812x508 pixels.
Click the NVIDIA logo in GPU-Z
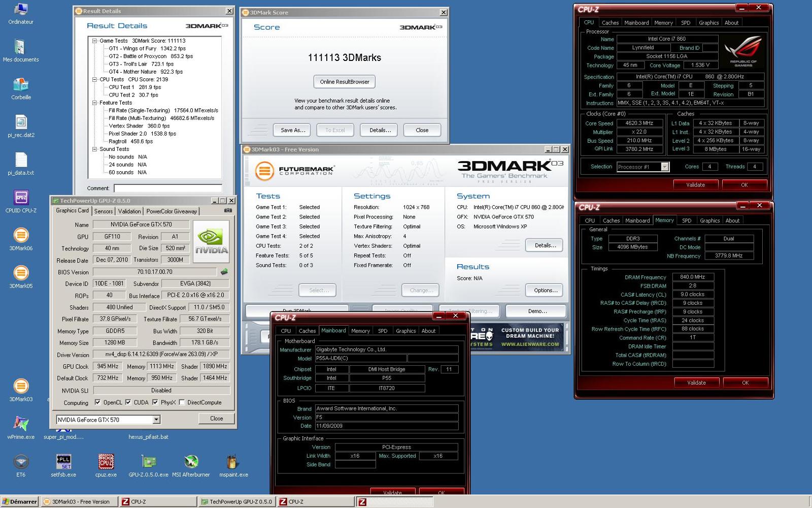click(212, 242)
